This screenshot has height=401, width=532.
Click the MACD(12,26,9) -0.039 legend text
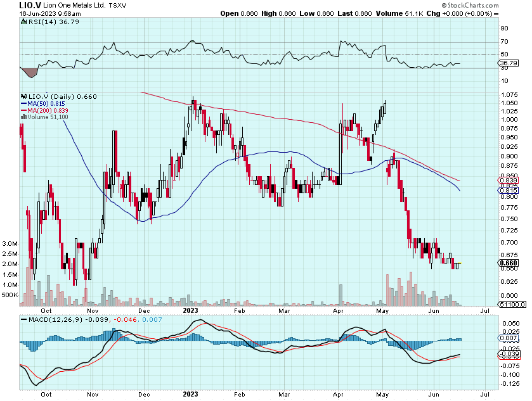[69, 320]
